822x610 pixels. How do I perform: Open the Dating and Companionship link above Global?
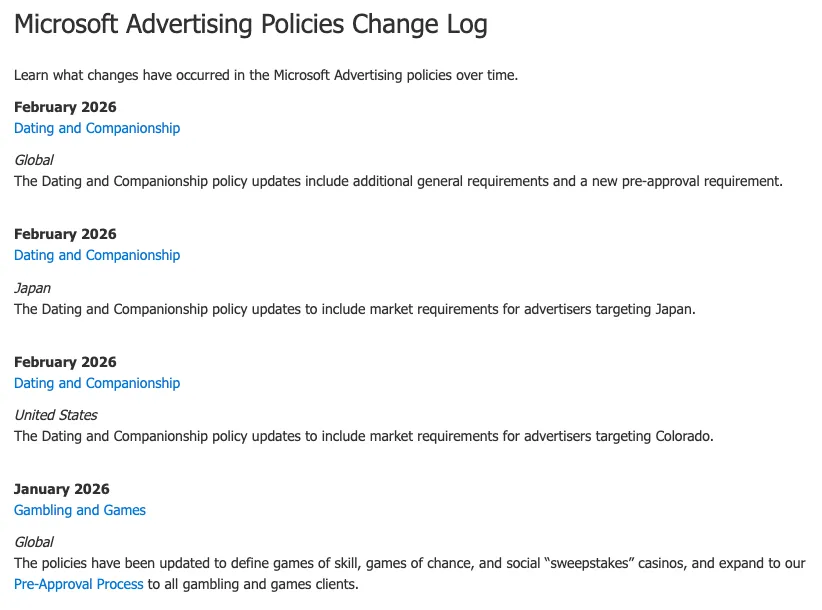97,128
